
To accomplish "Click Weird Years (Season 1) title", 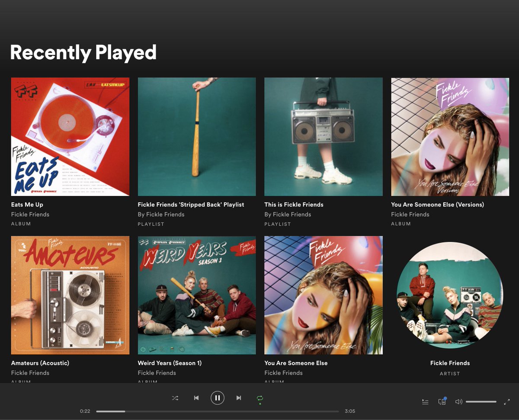I will (170, 363).
